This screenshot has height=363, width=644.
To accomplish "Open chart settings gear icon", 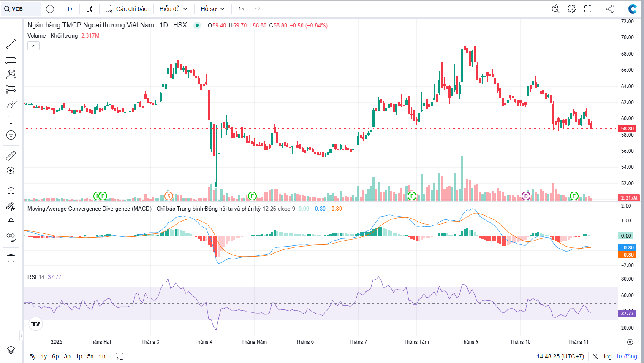I will [571, 9].
